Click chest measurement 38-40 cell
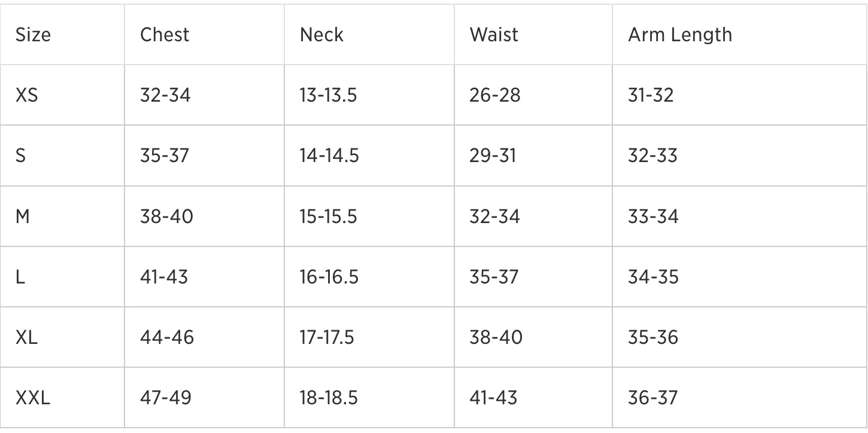Image resolution: width=868 pixels, height=433 pixels. tap(166, 216)
